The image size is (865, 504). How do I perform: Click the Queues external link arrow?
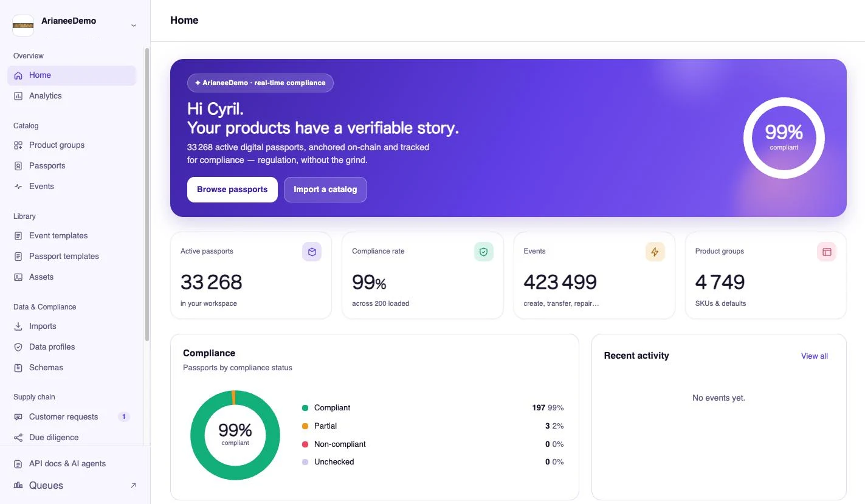134,485
